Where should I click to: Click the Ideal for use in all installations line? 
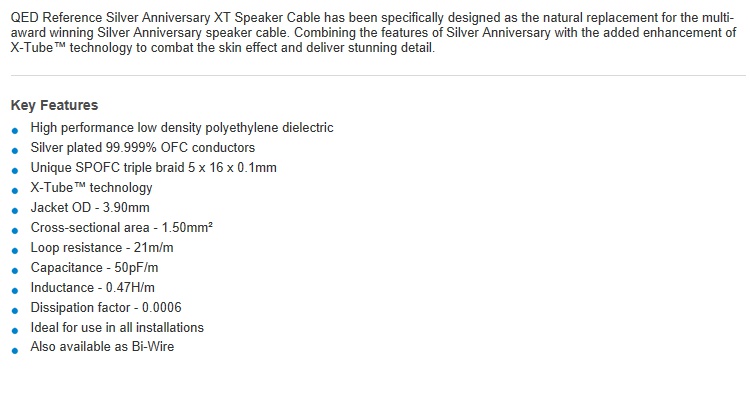click(117, 328)
